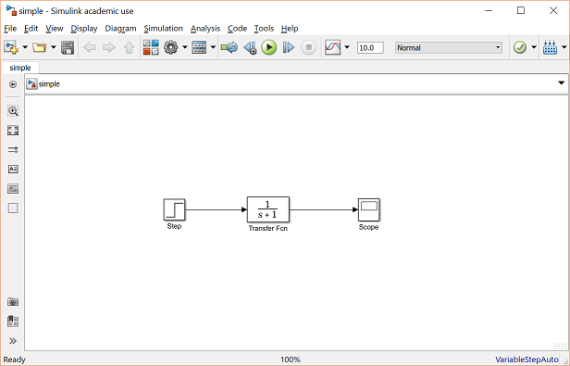Open the Simulation Data Inspector icon
Screen dimensions: 570x366
[x=333, y=48]
